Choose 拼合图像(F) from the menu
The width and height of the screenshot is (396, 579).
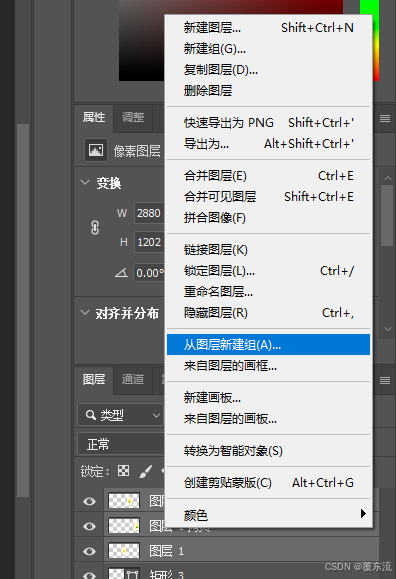[x=268, y=218]
